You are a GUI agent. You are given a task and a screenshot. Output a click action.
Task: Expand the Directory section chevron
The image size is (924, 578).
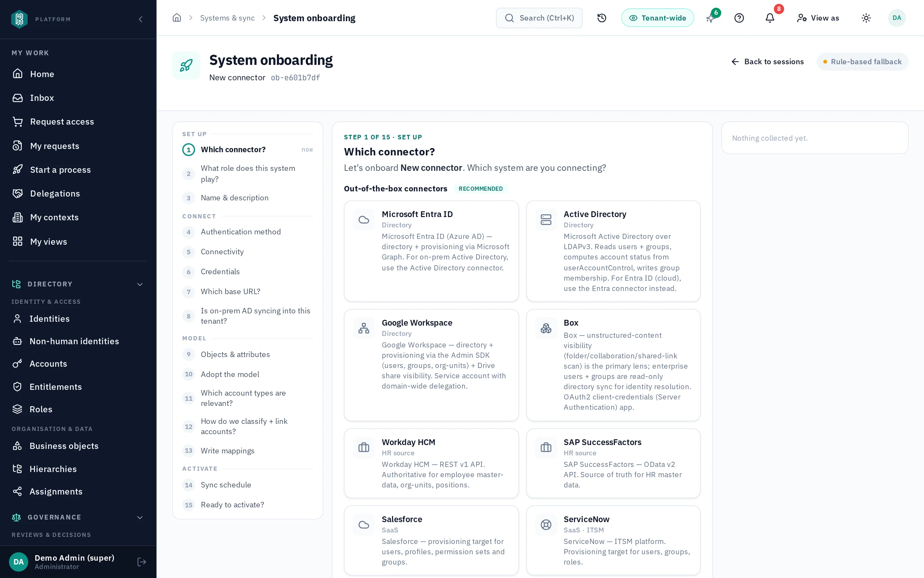[140, 284]
